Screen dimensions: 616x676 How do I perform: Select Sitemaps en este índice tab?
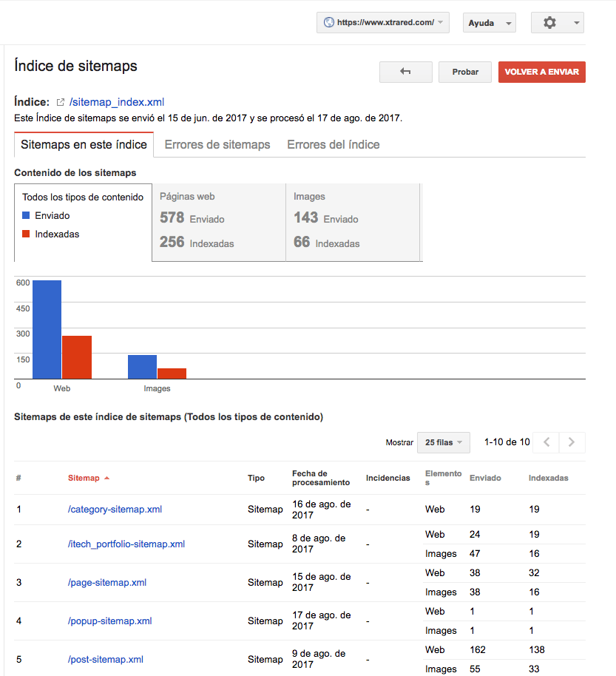(84, 144)
